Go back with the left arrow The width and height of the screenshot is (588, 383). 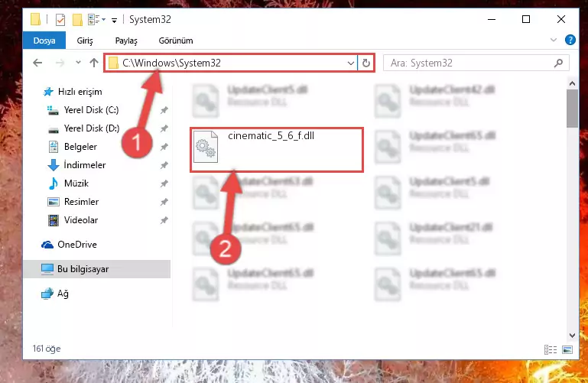pyautogui.click(x=37, y=63)
